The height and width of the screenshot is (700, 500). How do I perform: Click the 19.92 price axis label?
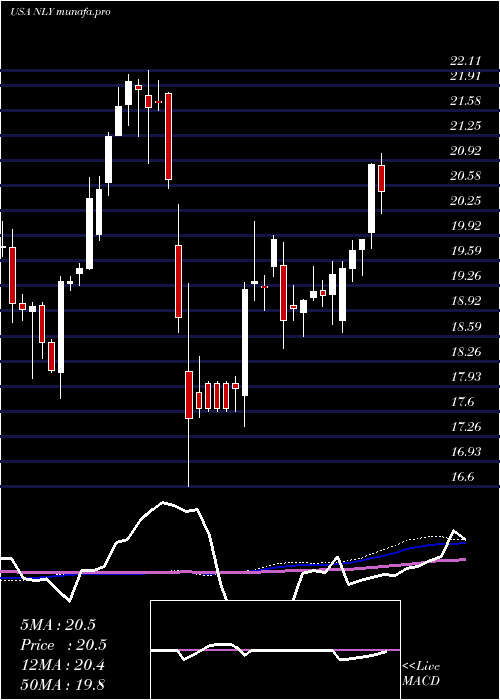pyautogui.click(x=466, y=226)
